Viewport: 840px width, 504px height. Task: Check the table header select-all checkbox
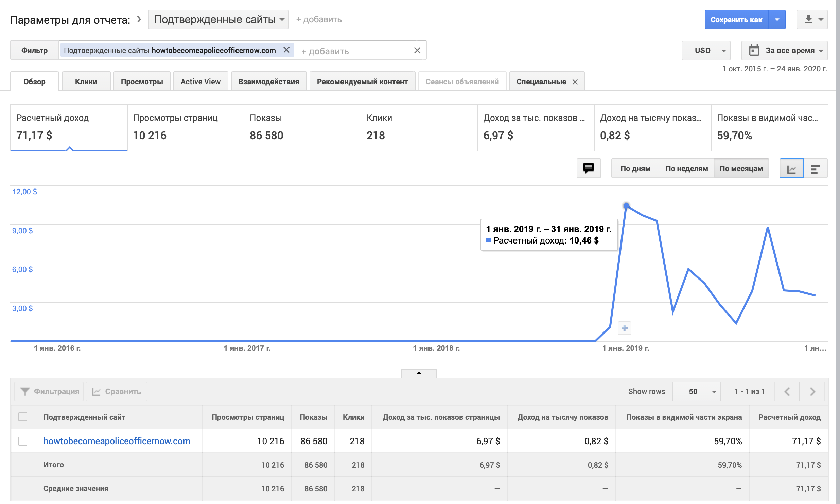23,417
